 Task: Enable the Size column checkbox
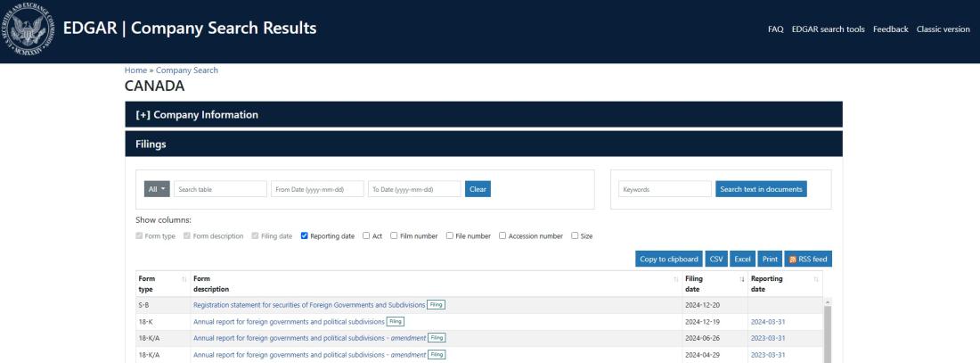tap(575, 236)
